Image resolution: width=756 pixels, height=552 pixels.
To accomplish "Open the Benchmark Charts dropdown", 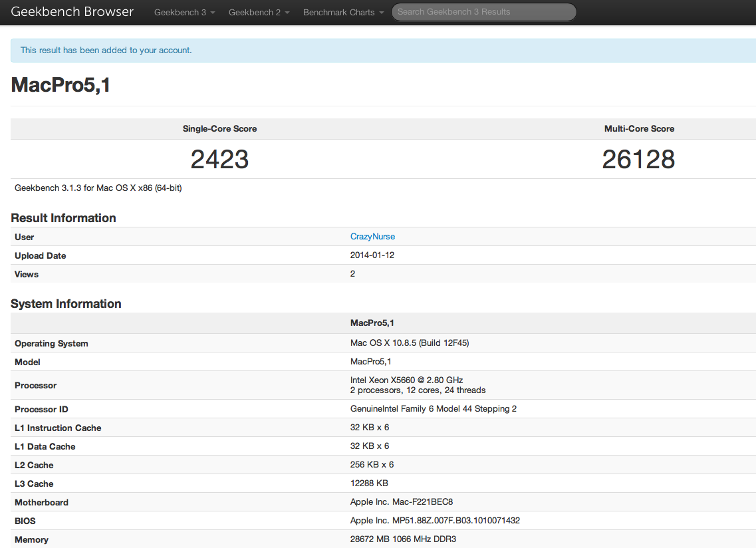I will click(343, 13).
